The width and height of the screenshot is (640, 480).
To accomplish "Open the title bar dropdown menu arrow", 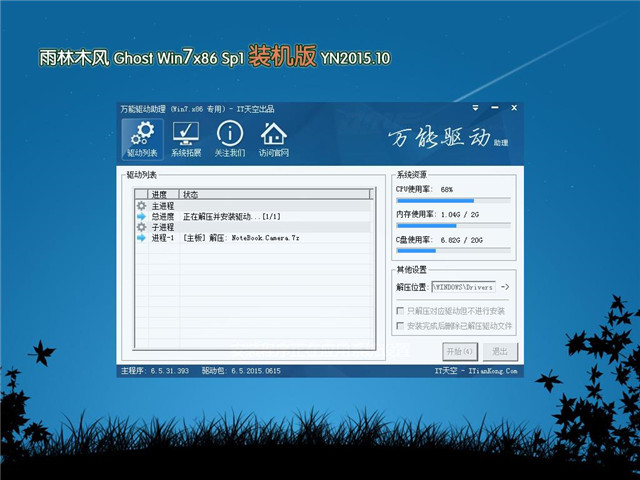I will coord(476,108).
